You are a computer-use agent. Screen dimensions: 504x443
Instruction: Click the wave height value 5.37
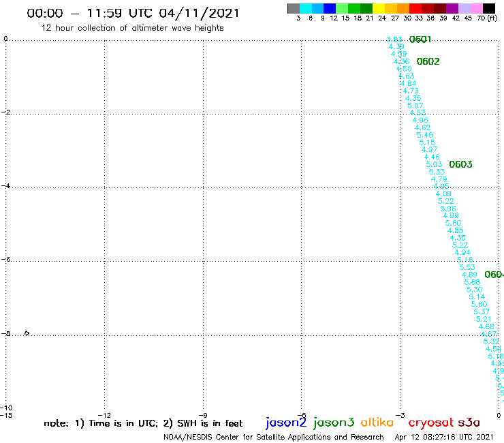[x=482, y=311]
